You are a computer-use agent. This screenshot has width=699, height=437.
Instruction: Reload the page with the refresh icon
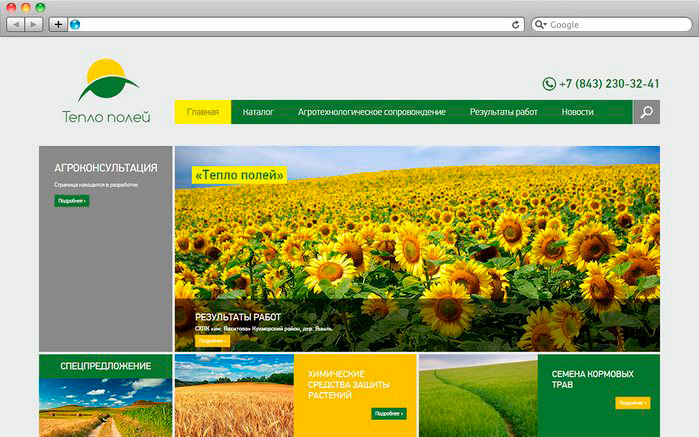click(x=515, y=25)
